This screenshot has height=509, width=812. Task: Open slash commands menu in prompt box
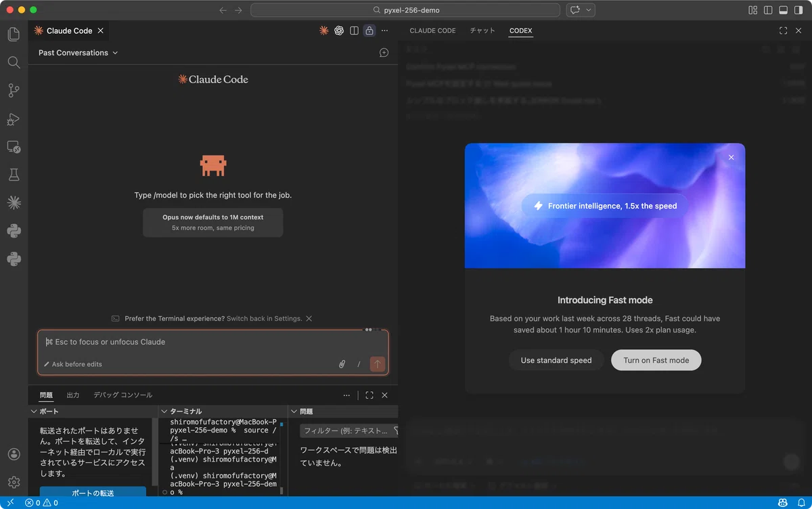click(359, 364)
